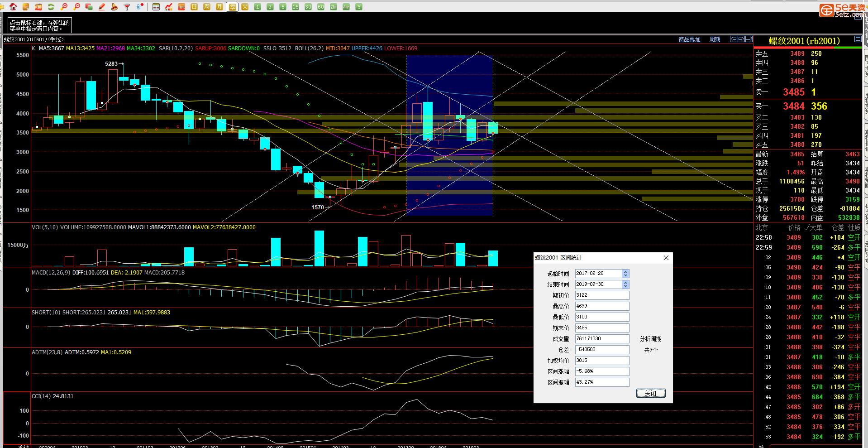Click the 区间涨幅 field showing -5.68%
This screenshot has height=448, width=868.
[x=602, y=371]
